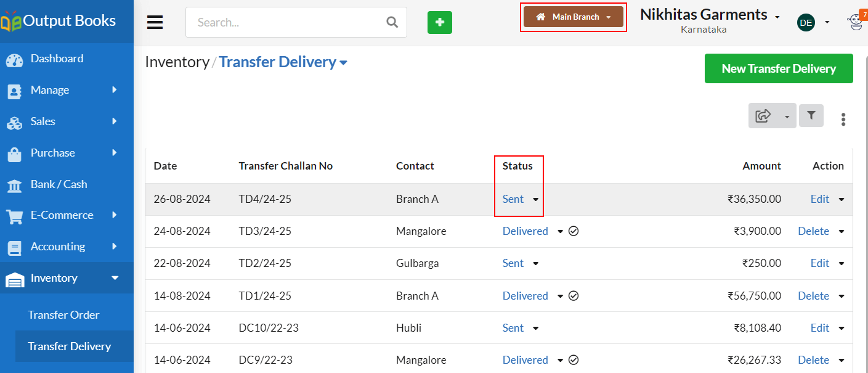The height and width of the screenshot is (373, 868).
Task: Select the ₹56,750.00 amount cell
Action: click(x=754, y=296)
